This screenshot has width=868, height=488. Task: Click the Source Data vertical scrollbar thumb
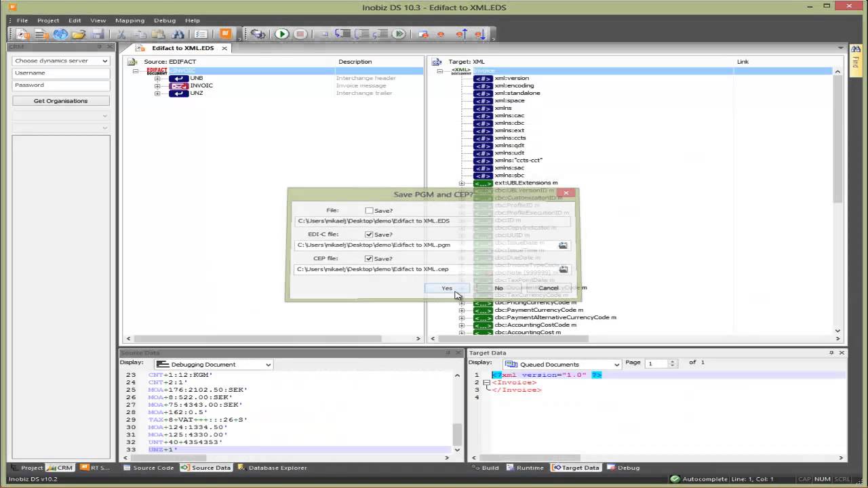coord(457,434)
